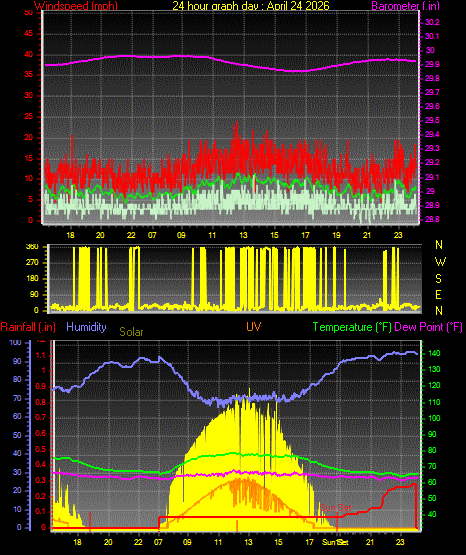The width and height of the screenshot is (466, 555).
Task: Click hour 15 under the bottom chart
Action: click(x=278, y=542)
